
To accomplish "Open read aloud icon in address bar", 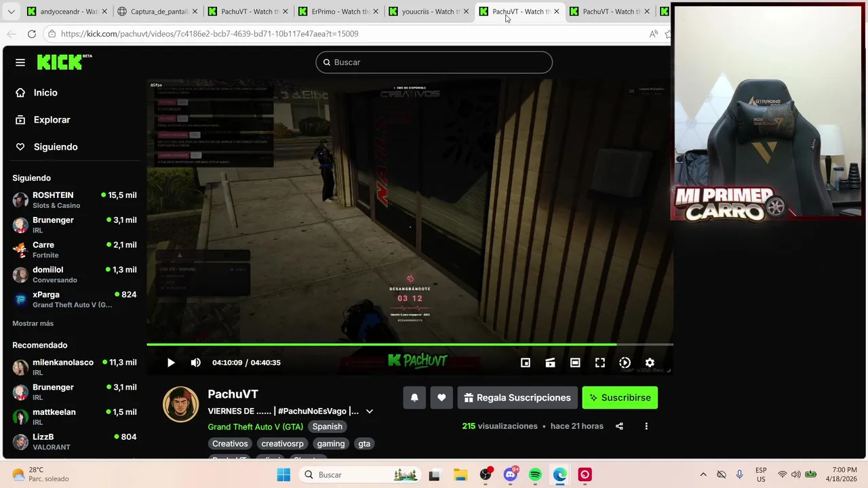I will (654, 34).
